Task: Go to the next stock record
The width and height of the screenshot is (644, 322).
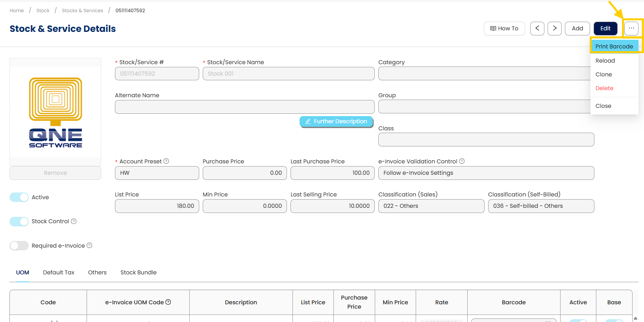Action: 555,28
